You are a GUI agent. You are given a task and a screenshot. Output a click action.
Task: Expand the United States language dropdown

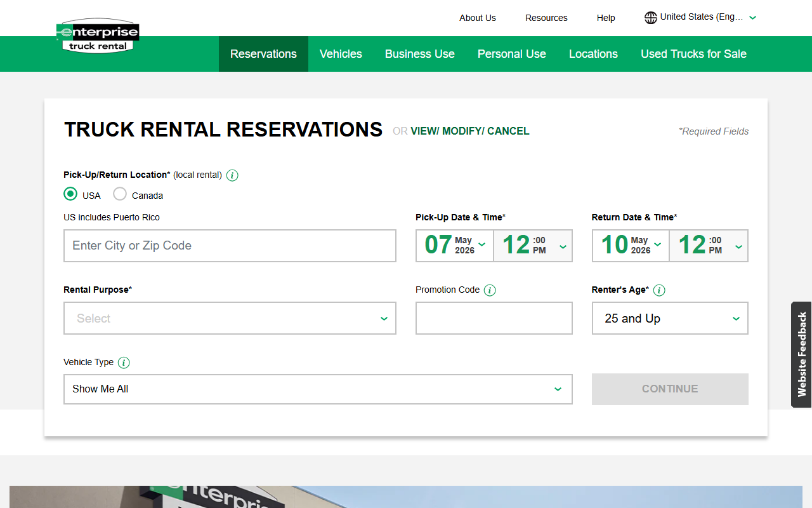[701, 17]
